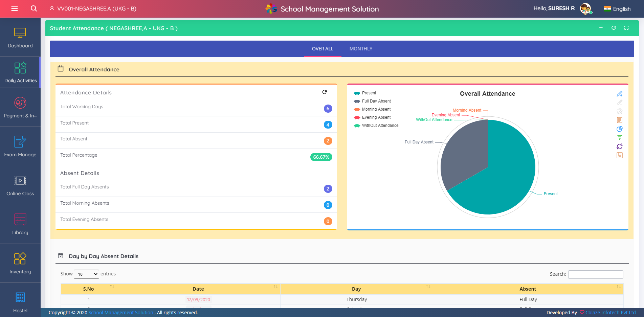This screenshot has width=644, height=317.
Task: Open the Show entries dropdown
Action: [x=86, y=274]
